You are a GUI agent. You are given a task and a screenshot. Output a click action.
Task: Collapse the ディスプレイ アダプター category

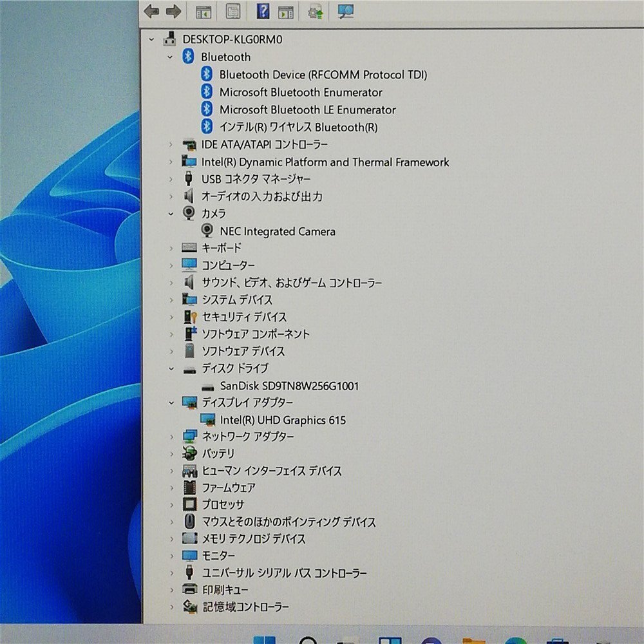coord(172,403)
